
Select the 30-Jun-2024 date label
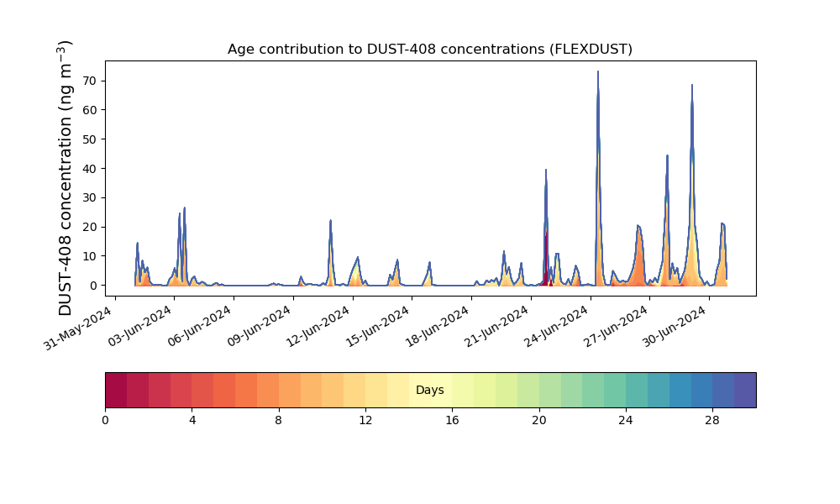[x=675, y=326]
